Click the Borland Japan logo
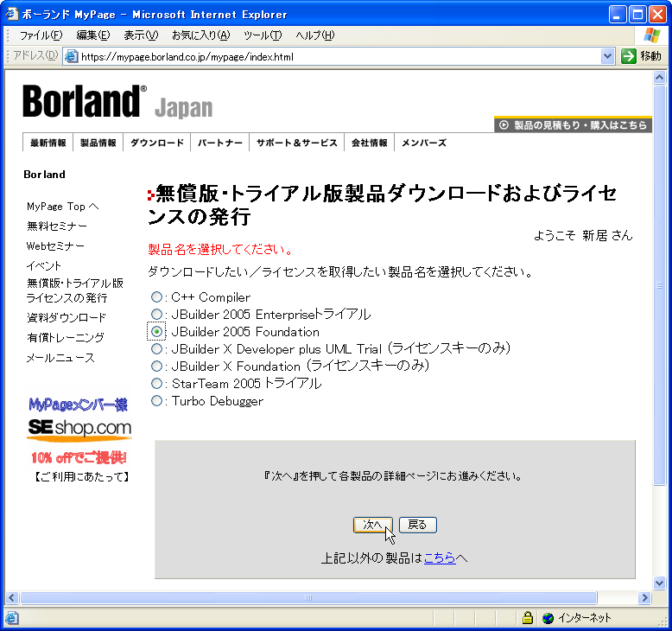This screenshot has height=631, width=672. [117, 102]
